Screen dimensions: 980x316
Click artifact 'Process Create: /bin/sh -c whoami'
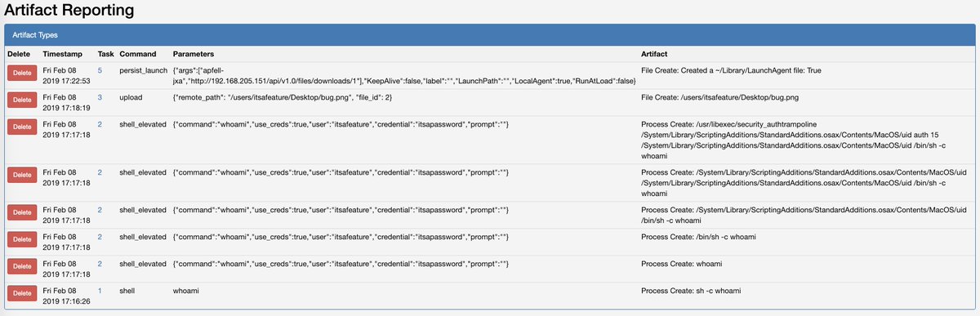click(699, 236)
